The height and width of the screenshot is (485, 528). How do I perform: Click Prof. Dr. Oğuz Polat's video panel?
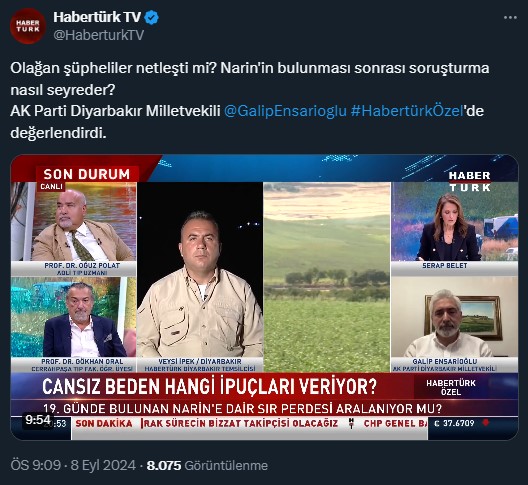coord(73,229)
